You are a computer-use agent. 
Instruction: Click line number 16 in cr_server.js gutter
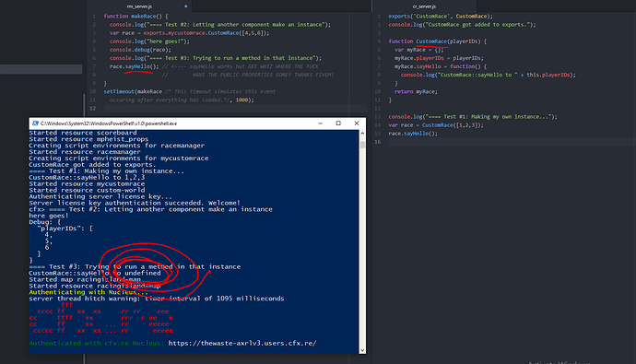378,142
